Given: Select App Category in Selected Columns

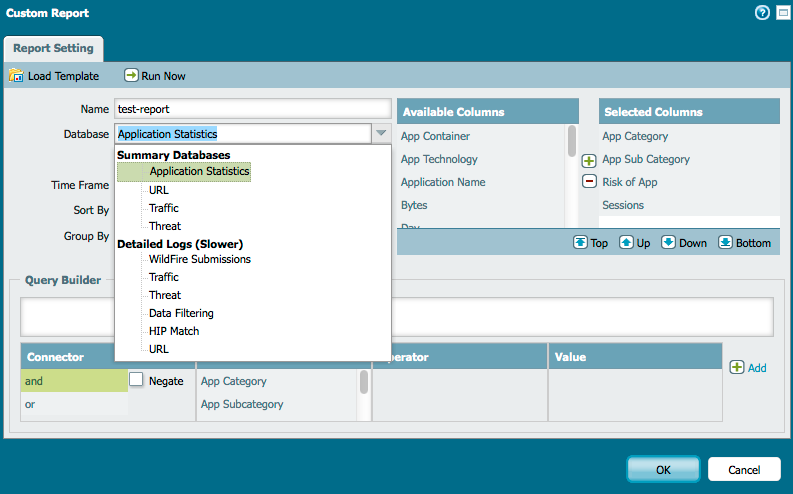Looking at the screenshot, I should coord(635,137).
